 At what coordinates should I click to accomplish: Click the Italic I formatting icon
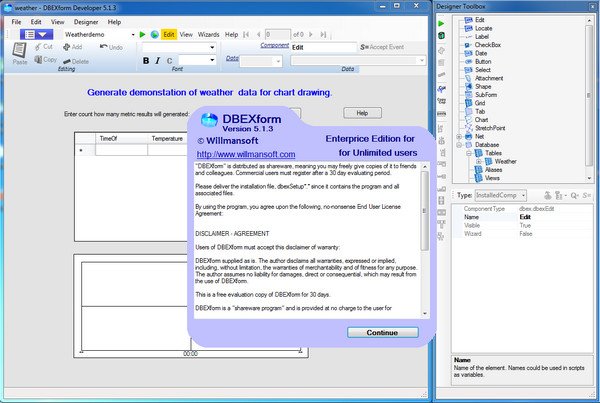tap(158, 60)
